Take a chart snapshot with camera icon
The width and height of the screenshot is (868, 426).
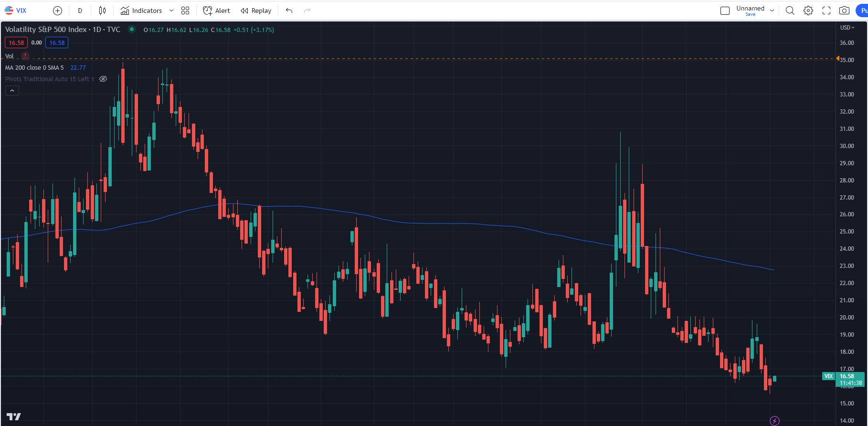(844, 11)
